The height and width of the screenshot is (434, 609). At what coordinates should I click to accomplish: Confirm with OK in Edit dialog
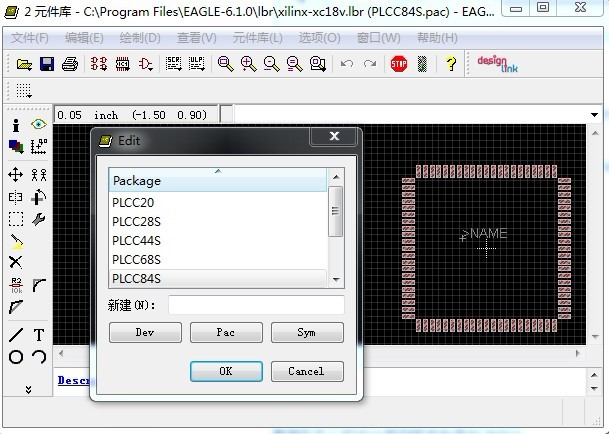[226, 371]
